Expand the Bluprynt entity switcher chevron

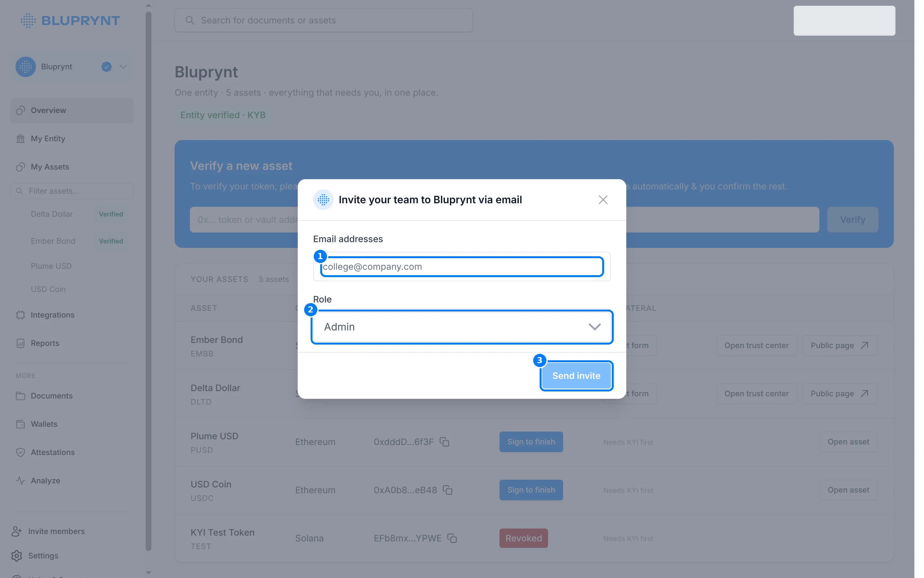[123, 66]
